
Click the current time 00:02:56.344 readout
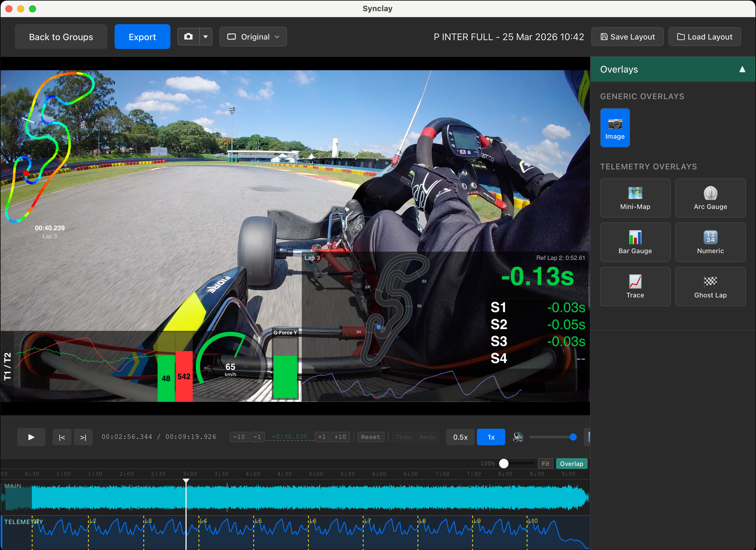[127, 437]
